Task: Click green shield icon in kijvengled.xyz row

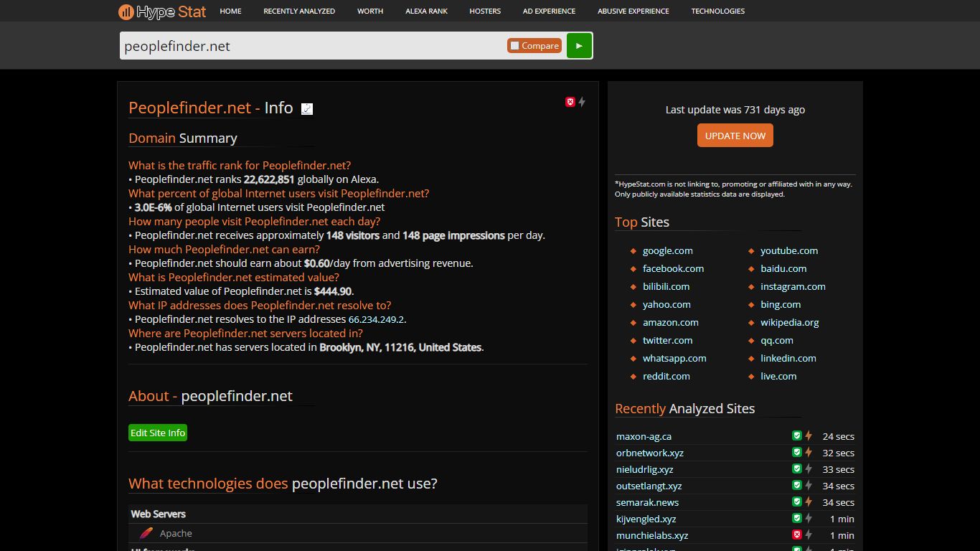Action: click(x=796, y=518)
